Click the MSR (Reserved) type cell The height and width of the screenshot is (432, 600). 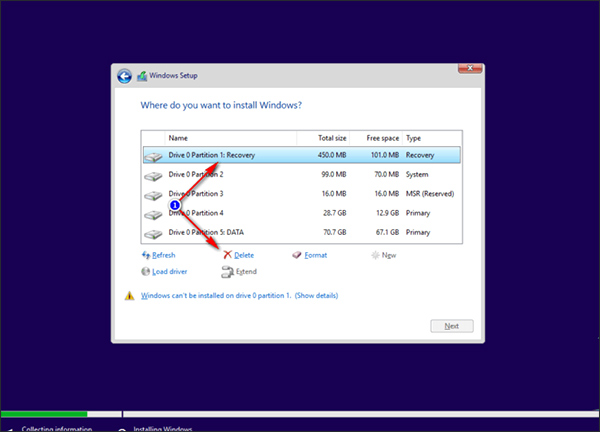(x=430, y=194)
